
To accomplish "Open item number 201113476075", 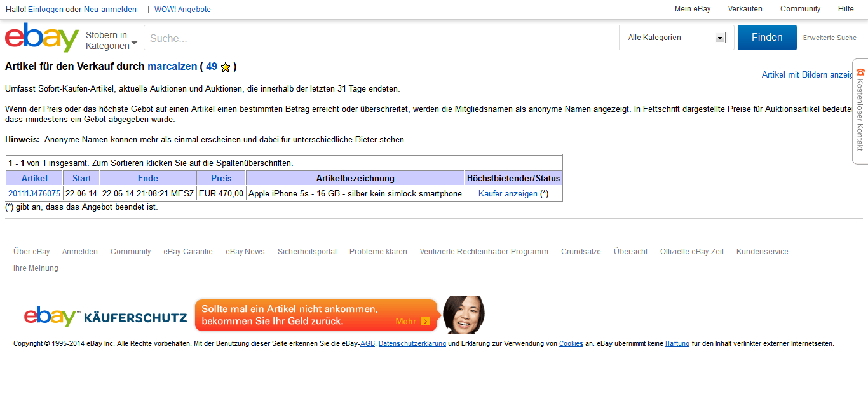I will tap(34, 193).
